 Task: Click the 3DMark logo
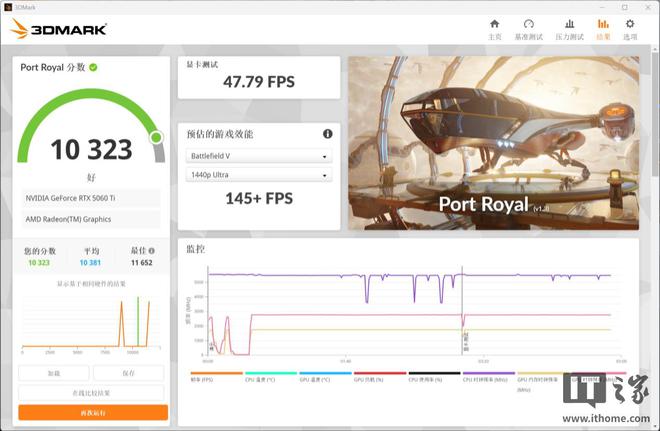[x=59, y=29]
